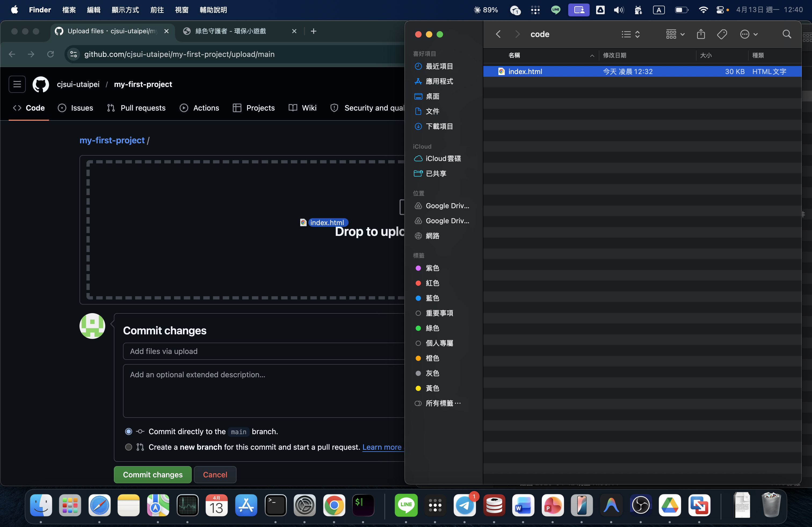Image resolution: width=812 pixels, height=527 pixels.
Task: Open Chrome from the Dock
Action: [334, 505]
